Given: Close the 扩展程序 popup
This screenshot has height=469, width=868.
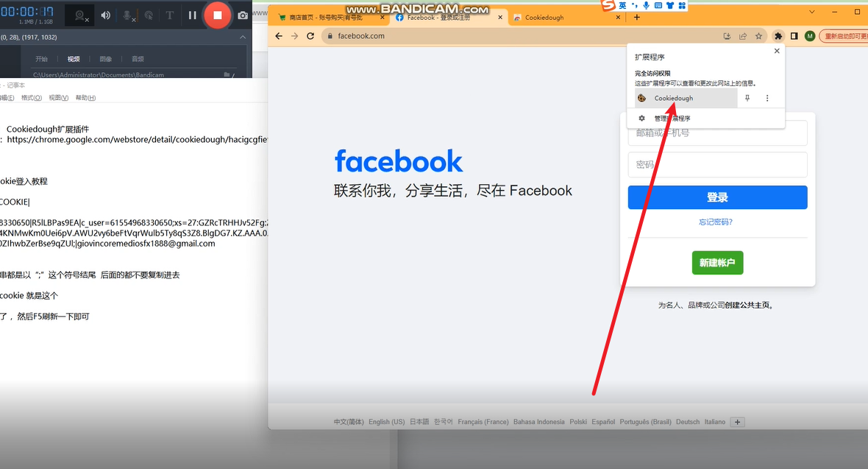Looking at the screenshot, I should click(777, 51).
